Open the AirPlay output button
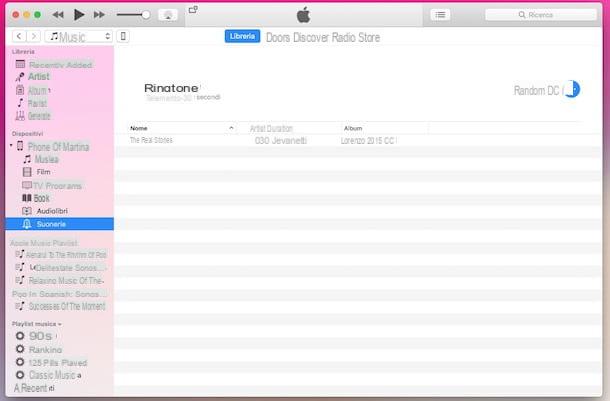Image resolution: width=610 pixels, height=401 pixels. 168,15
